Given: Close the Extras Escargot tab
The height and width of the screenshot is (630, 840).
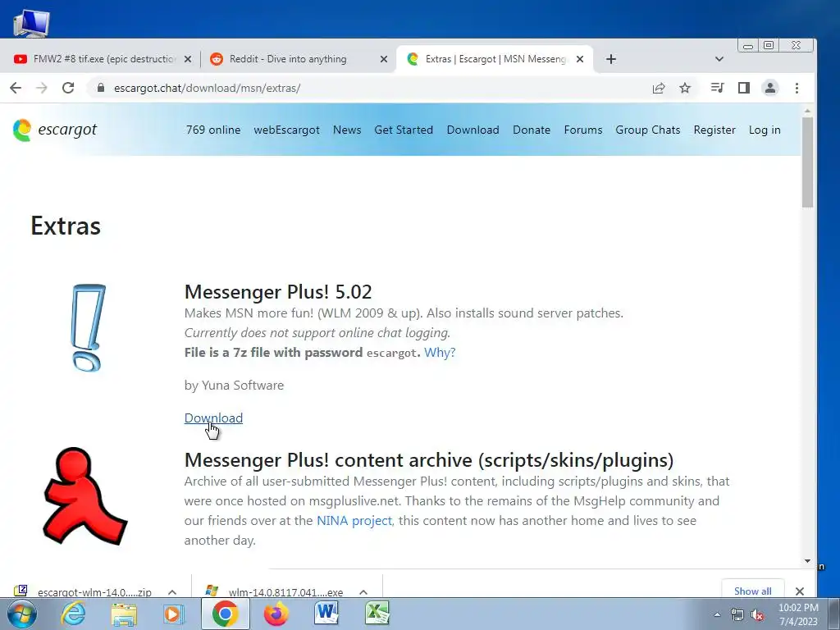Looking at the screenshot, I should 580,59.
